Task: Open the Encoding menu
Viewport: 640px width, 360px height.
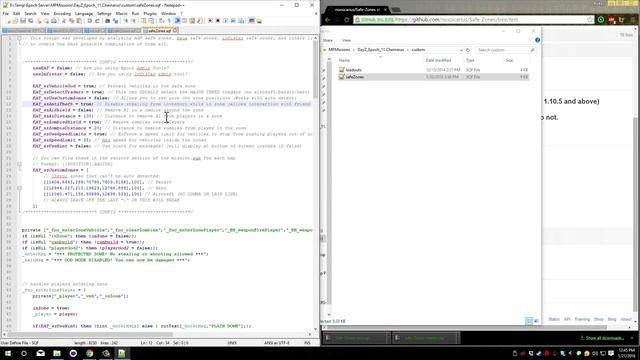Action: pos(62,13)
